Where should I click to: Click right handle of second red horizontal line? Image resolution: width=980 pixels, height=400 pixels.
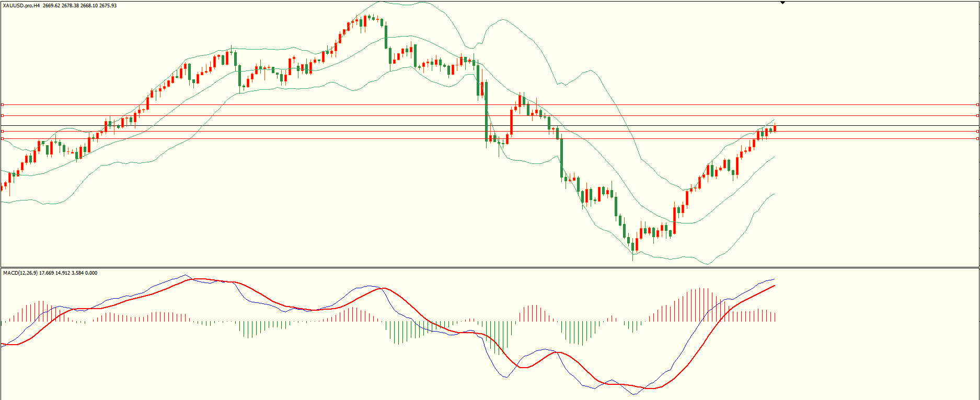click(x=977, y=115)
